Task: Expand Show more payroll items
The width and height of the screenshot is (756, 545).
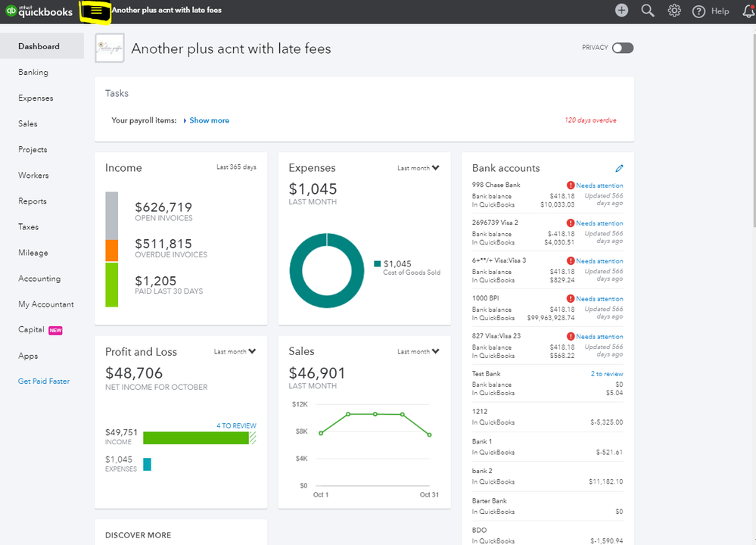Action: coord(206,120)
